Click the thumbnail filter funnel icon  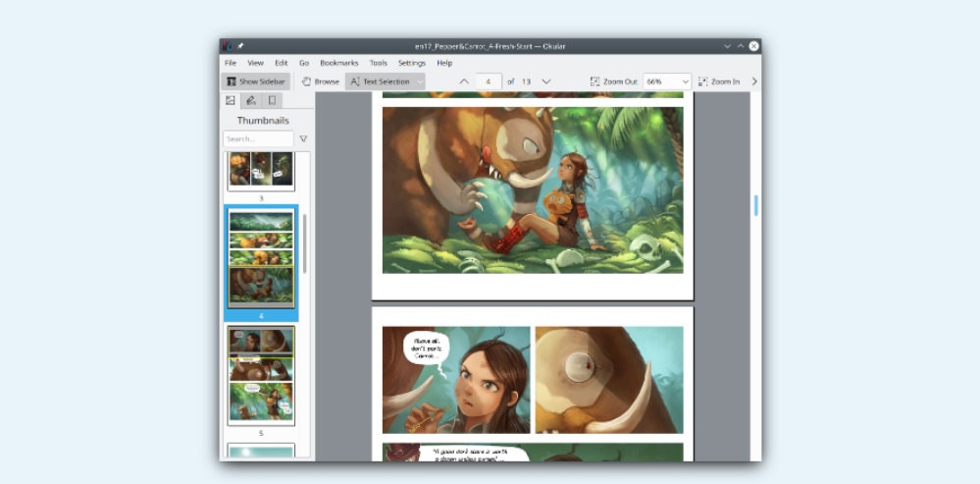tap(303, 138)
